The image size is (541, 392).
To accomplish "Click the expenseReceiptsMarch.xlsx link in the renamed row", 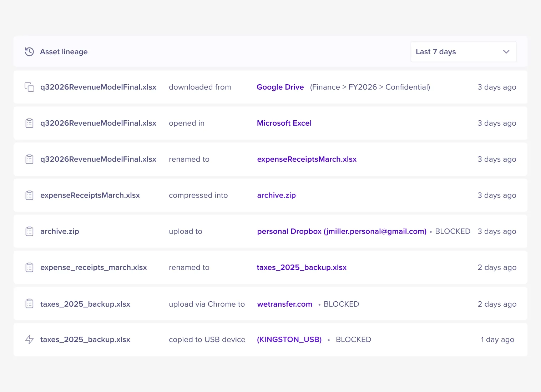I will (x=307, y=159).
